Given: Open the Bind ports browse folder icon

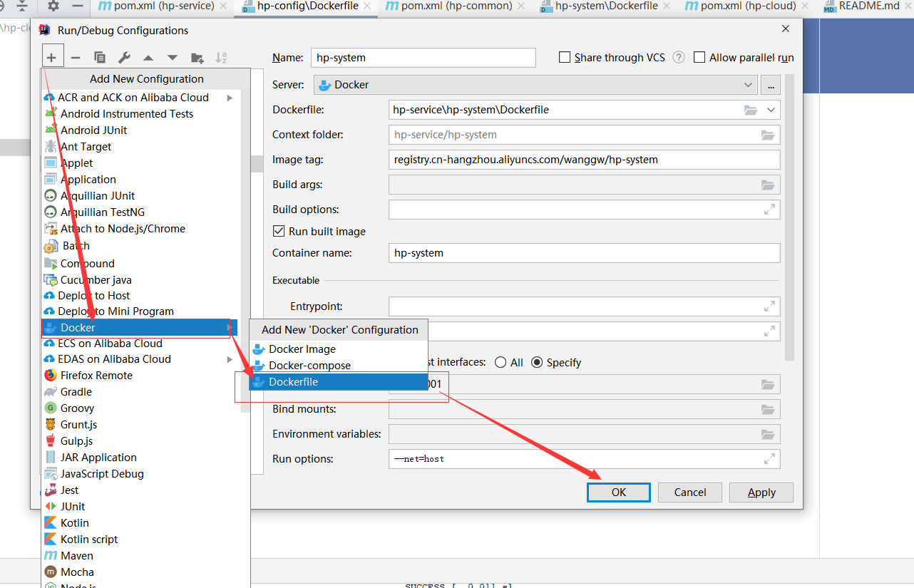Looking at the screenshot, I should [768, 384].
